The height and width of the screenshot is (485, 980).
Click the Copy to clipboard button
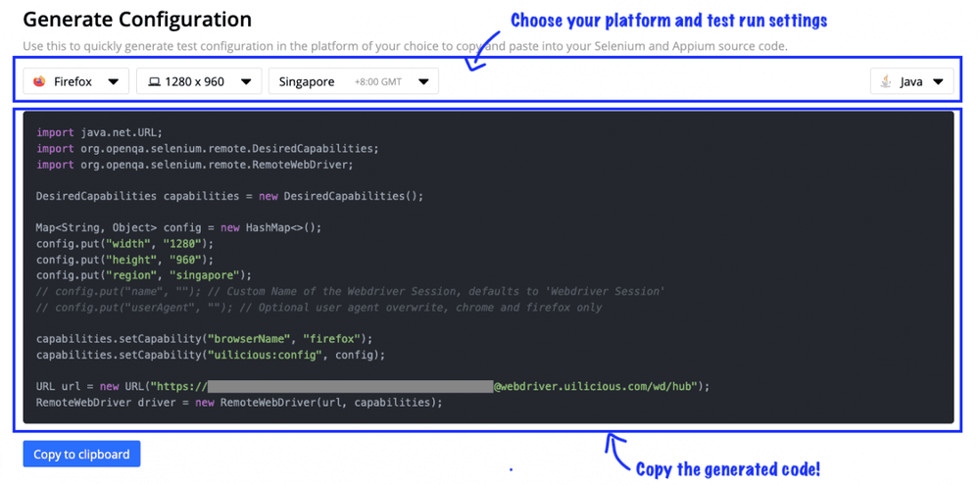[82, 455]
